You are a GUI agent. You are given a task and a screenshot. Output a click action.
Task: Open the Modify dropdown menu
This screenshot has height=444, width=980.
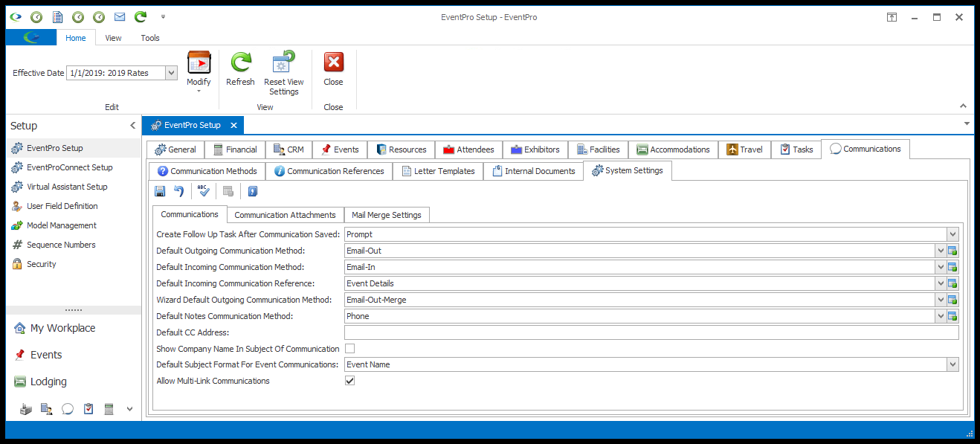click(199, 73)
